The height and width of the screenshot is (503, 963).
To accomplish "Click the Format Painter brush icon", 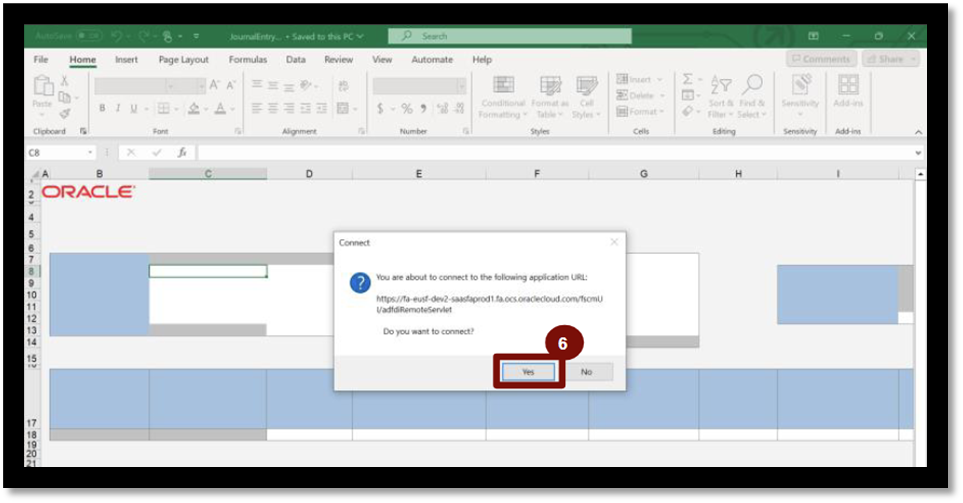I will (65, 114).
